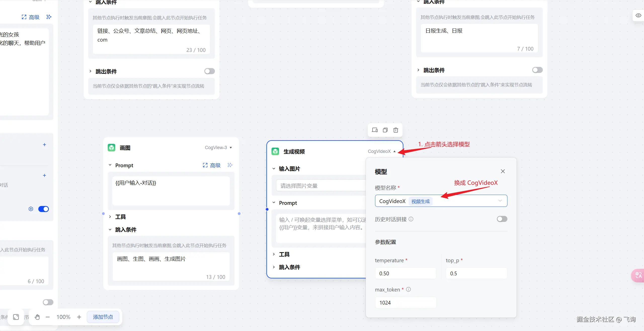Click the eye preview icon at right edge

[x=638, y=15]
